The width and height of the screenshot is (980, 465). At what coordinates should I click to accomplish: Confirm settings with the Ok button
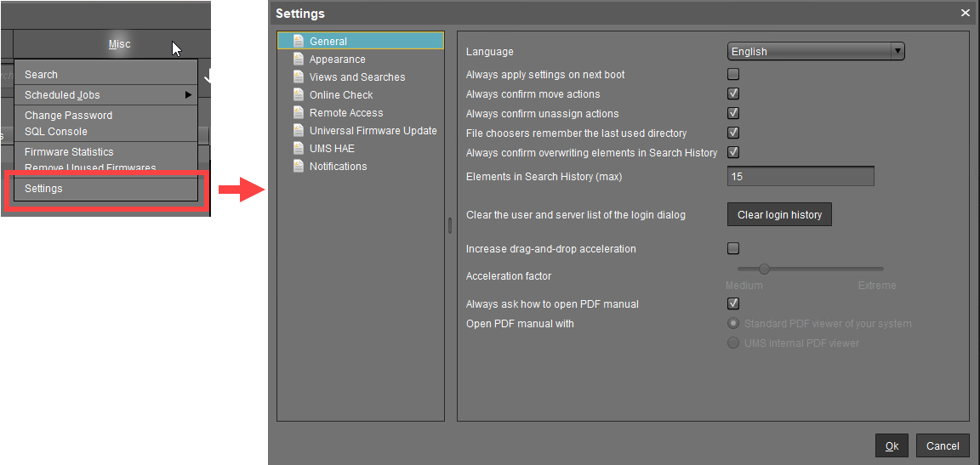(892, 445)
